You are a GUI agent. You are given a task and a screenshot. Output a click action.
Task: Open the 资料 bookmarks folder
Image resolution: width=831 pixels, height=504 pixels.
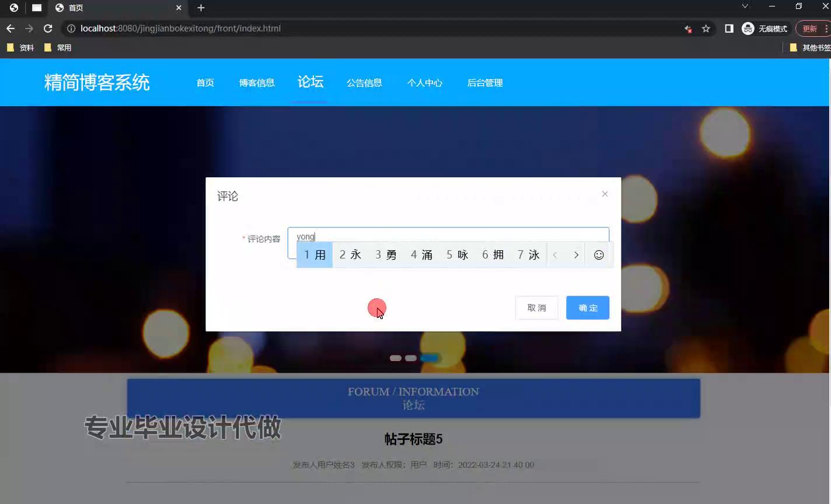pos(20,48)
